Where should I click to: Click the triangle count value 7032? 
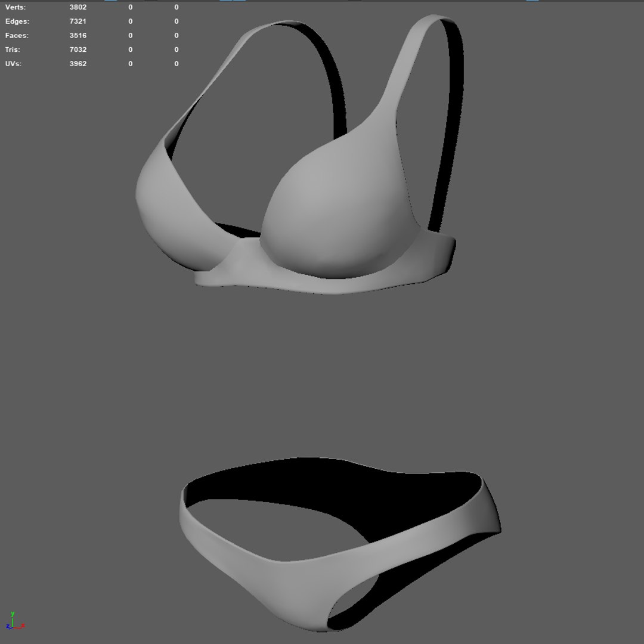(x=78, y=49)
